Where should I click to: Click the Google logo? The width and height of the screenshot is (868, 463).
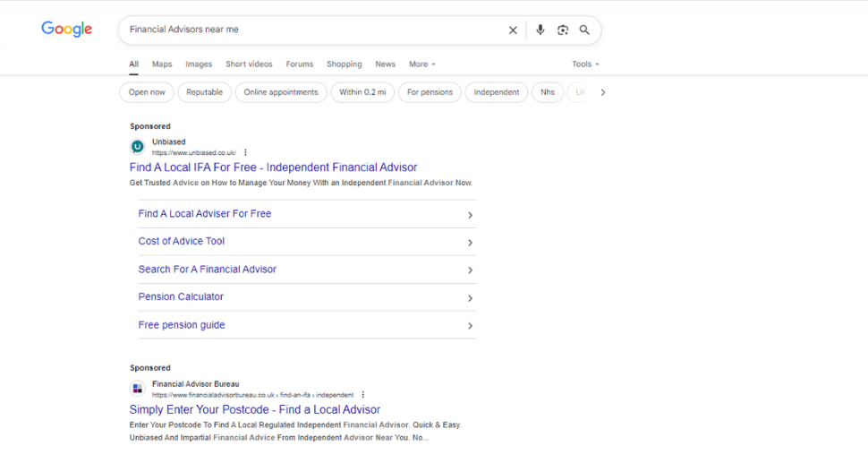(66, 30)
